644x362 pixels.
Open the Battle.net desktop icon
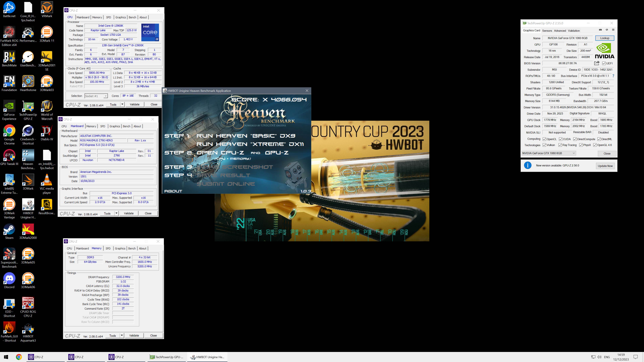coord(9,10)
